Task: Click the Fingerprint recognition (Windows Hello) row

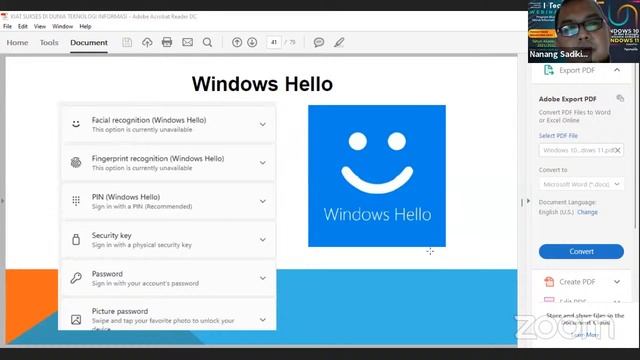Action: pos(169,162)
